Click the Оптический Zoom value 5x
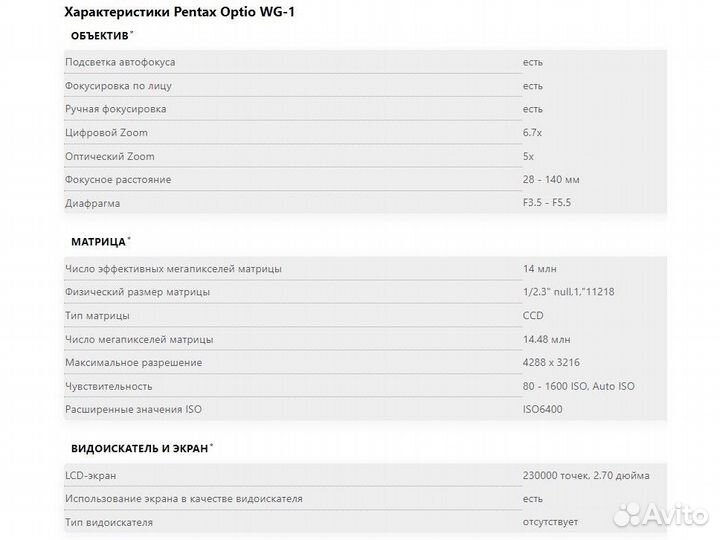The image size is (720, 540). (x=529, y=156)
